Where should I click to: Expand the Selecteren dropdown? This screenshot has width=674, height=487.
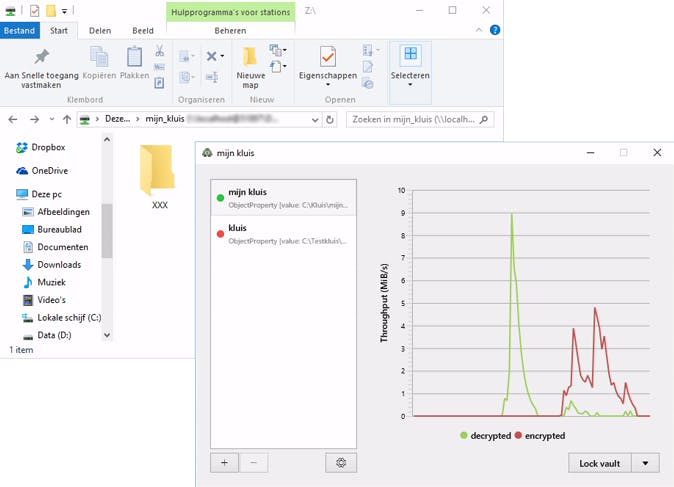tap(410, 85)
